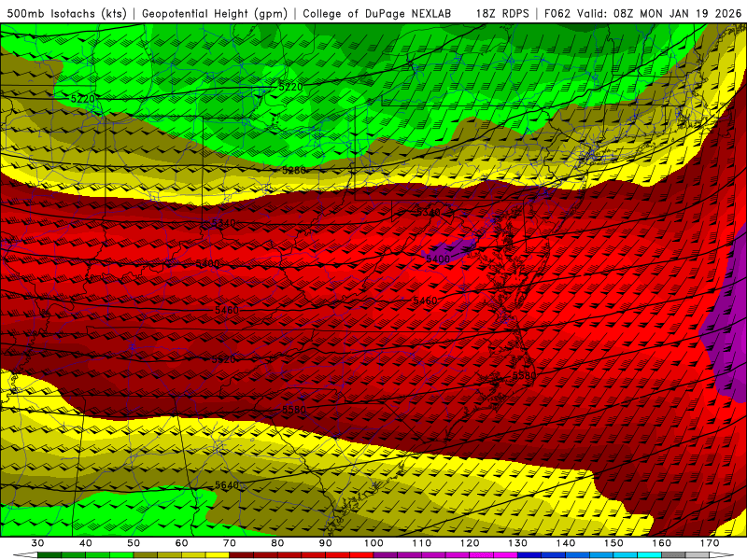
Task: Click the color bar label 80
Action: [277, 543]
